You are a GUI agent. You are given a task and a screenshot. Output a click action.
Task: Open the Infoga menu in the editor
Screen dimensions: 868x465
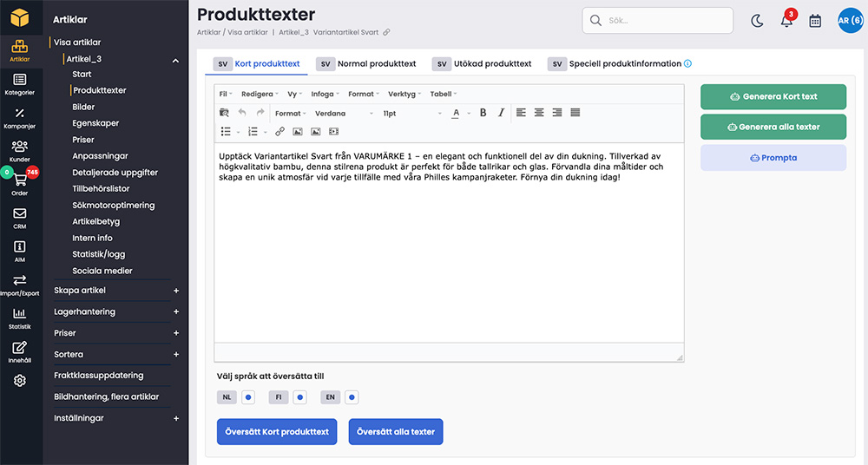325,94
